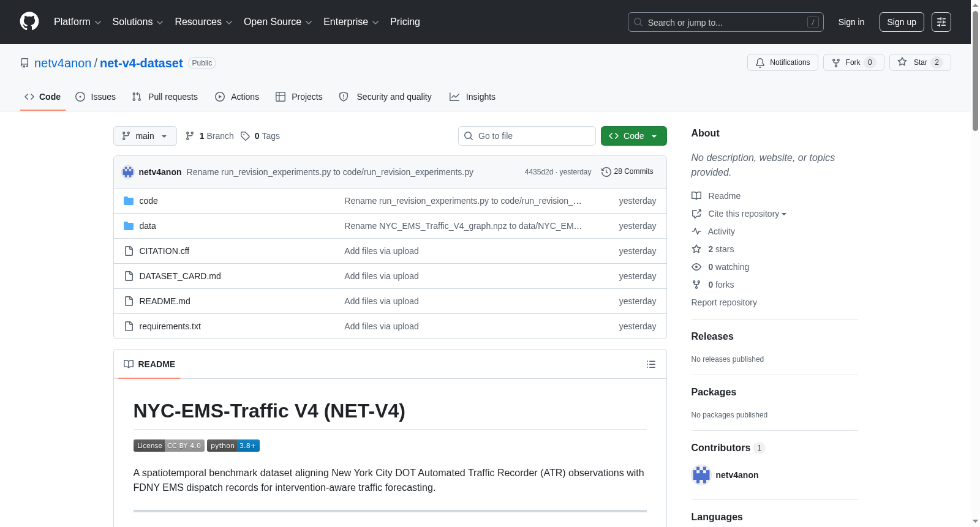
Task: Open the DATASET_CARD.md file name
Action: [180, 276]
